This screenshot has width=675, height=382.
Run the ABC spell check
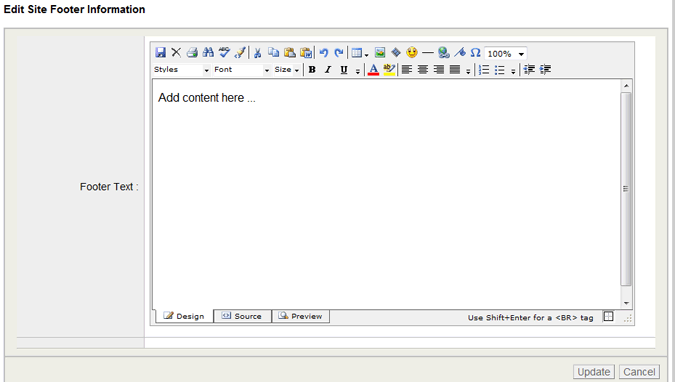tap(224, 53)
